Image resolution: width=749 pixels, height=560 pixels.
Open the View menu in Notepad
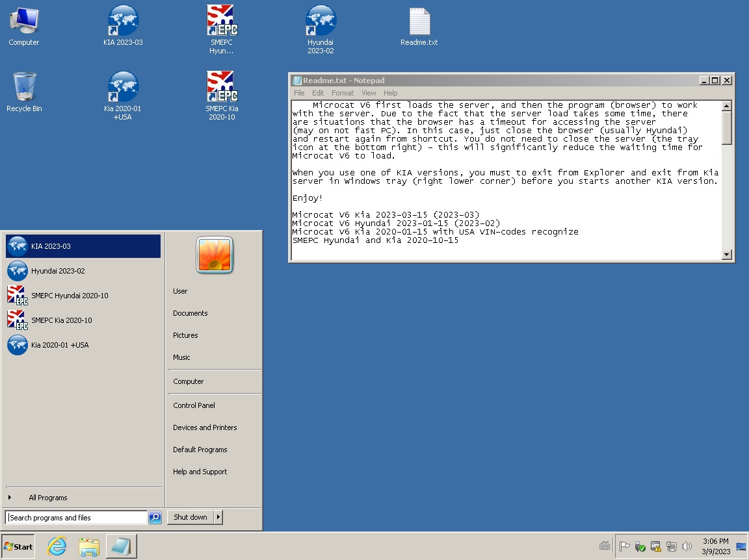pos(368,93)
